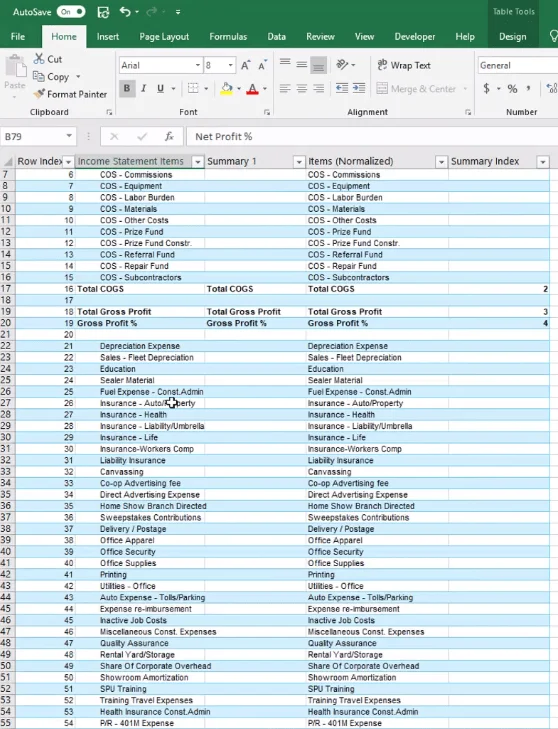Click the Name Box showing B79
This screenshot has height=729, width=558.
[x=33, y=136]
